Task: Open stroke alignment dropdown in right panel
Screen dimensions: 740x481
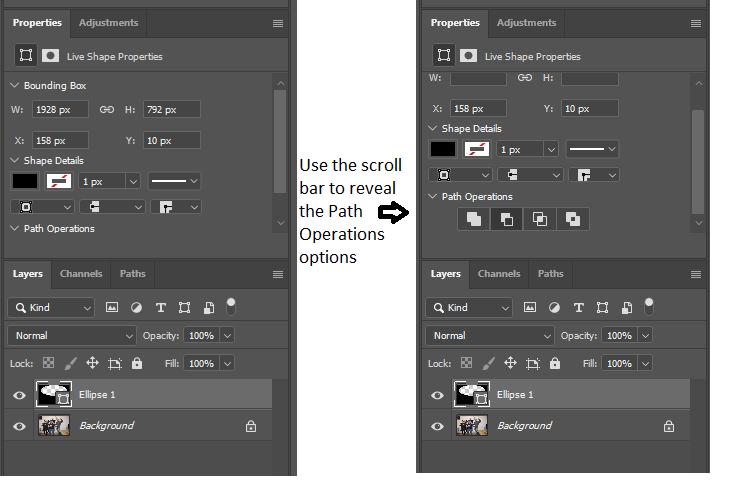Action: coord(460,175)
